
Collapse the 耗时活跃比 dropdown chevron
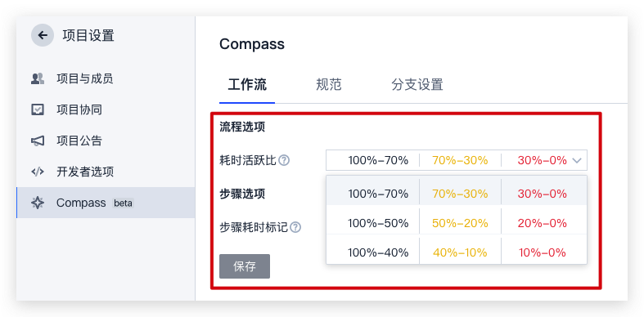coord(577,160)
